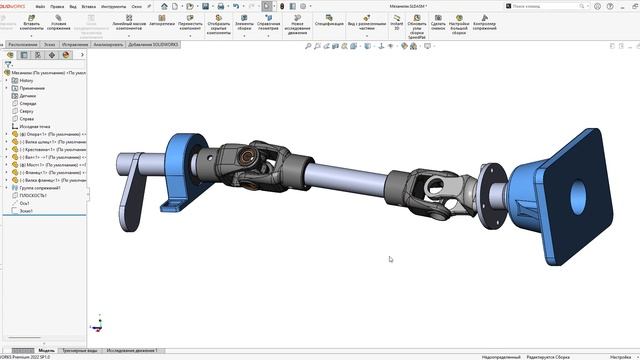Screen dimensions: 640x360
Task: Open dropdown arrow under Insert Components
Action: (x=31, y=36)
